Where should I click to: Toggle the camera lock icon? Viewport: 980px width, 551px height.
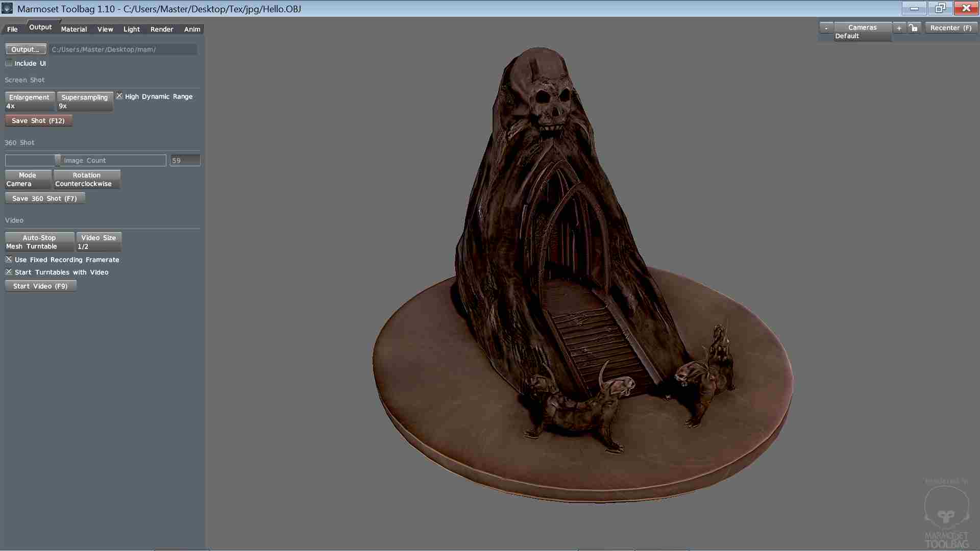coord(914,28)
